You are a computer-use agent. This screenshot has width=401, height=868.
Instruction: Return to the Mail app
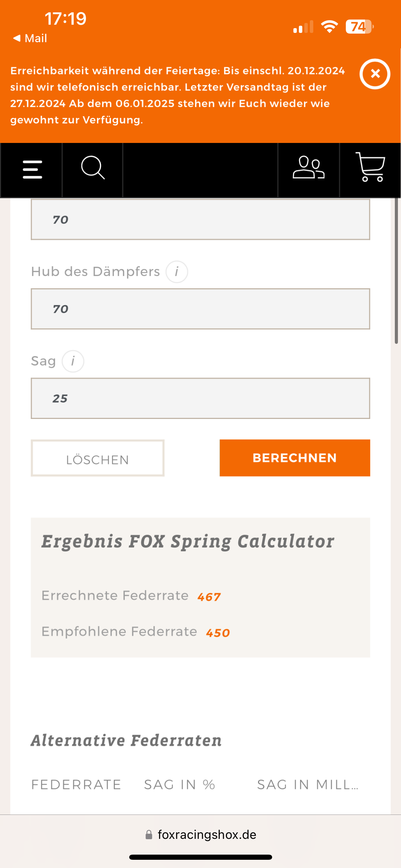point(30,38)
